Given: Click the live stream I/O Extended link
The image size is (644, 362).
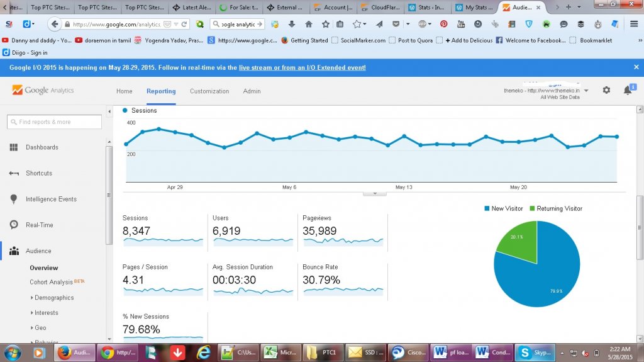Looking at the screenshot, I should [x=303, y=67].
